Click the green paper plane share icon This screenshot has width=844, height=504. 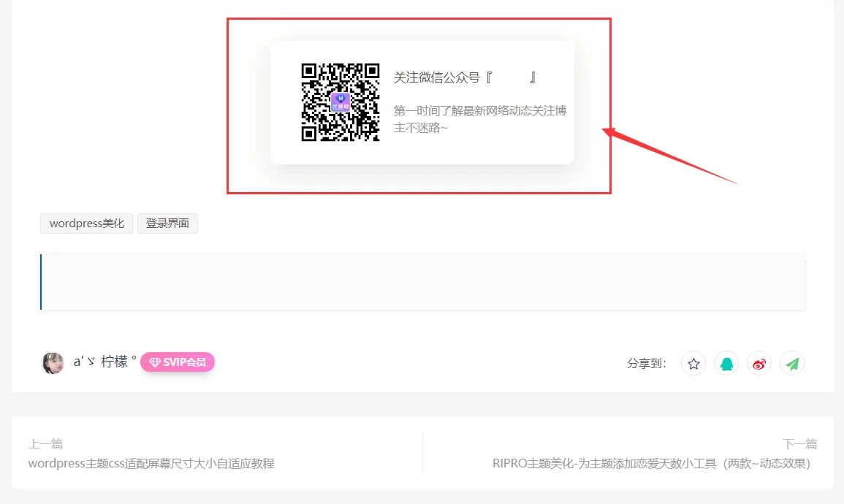(x=791, y=363)
